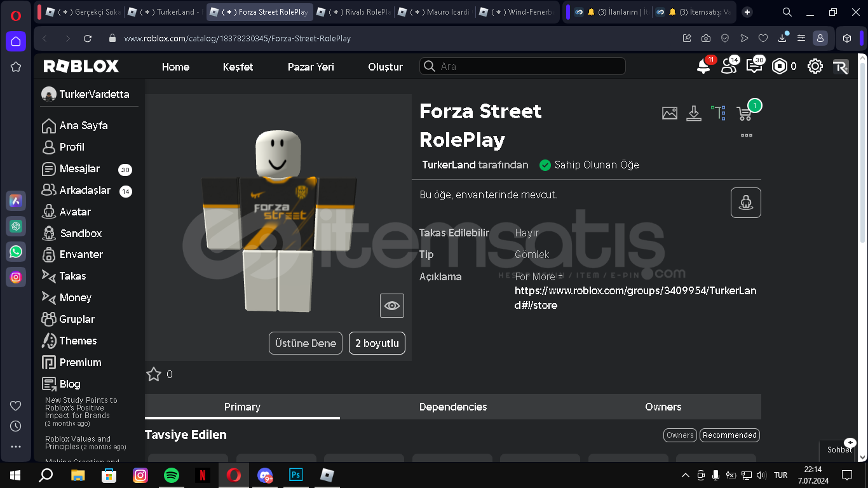Add page to bookmarks with heart icon
The image size is (868, 488).
click(763, 38)
